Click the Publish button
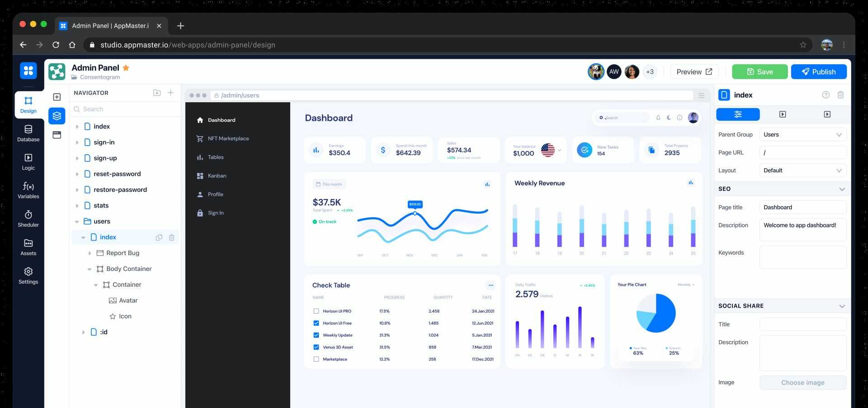The height and width of the screenshot is (408, 868). point(818,72)
